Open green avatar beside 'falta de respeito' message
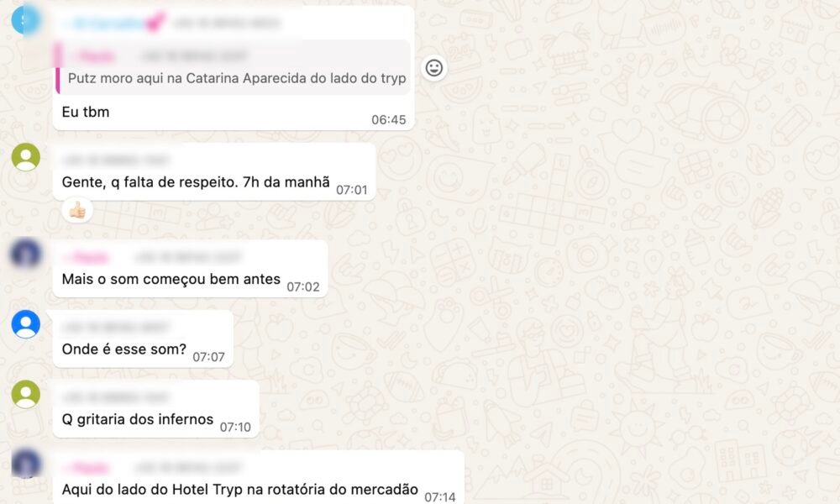The image size is (840, 504). (26, 157)
